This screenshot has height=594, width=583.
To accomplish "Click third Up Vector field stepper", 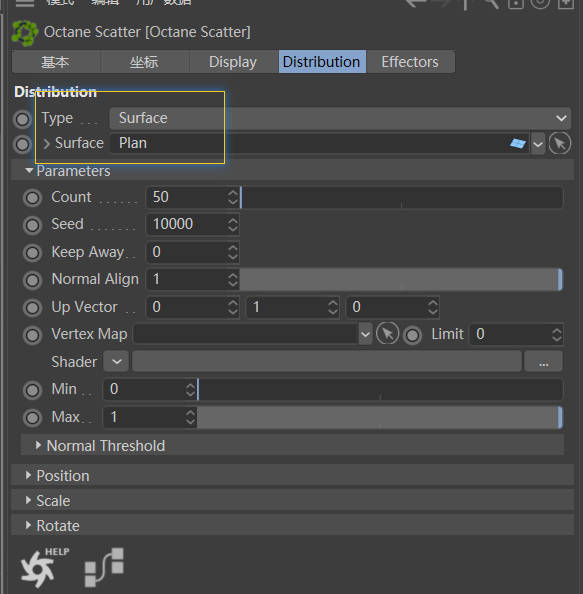I will tap(433, 307).
